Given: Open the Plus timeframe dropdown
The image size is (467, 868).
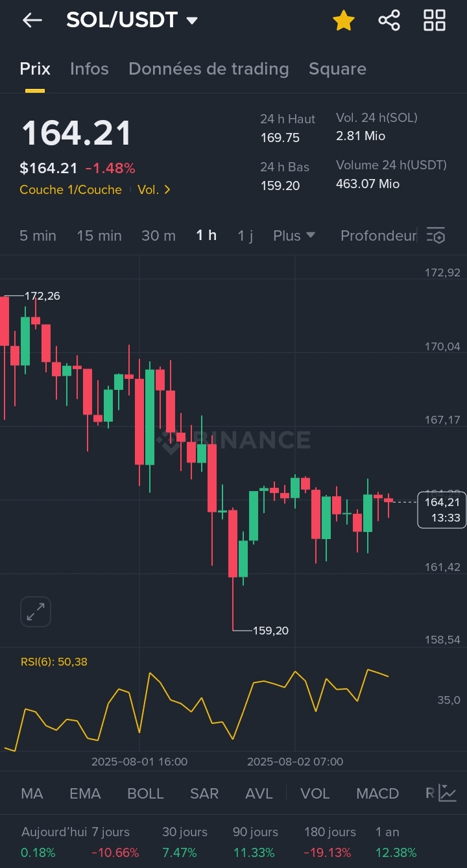Looking at the screenshot, I should 294,235.
